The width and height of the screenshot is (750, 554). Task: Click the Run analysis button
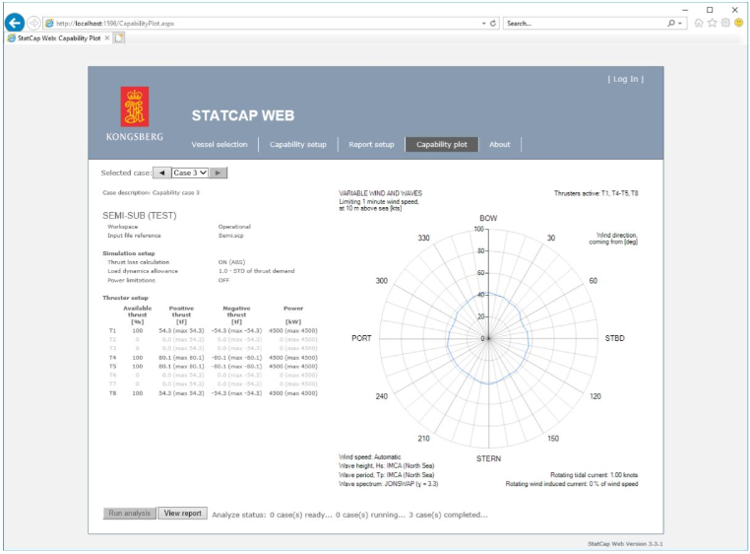(130, 513)
